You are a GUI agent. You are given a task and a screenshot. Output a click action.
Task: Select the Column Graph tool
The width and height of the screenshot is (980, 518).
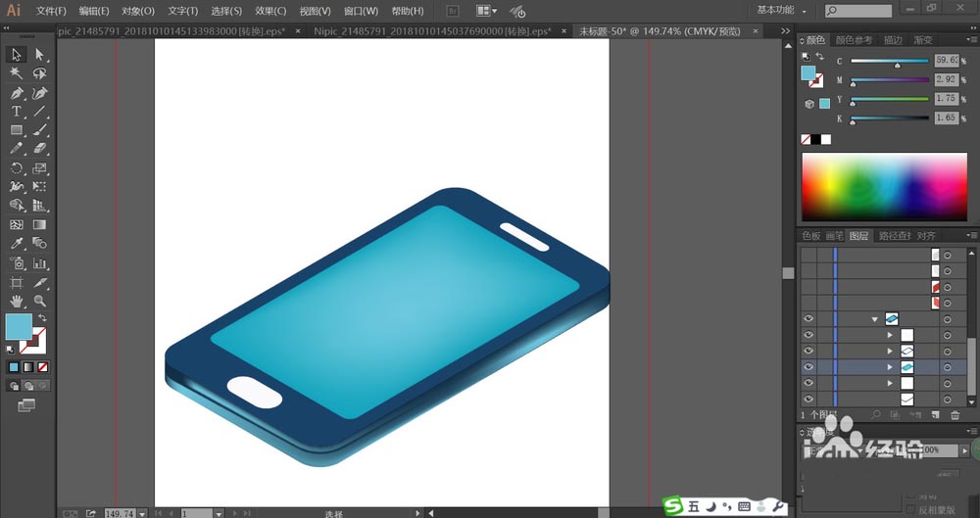point(39,263)
